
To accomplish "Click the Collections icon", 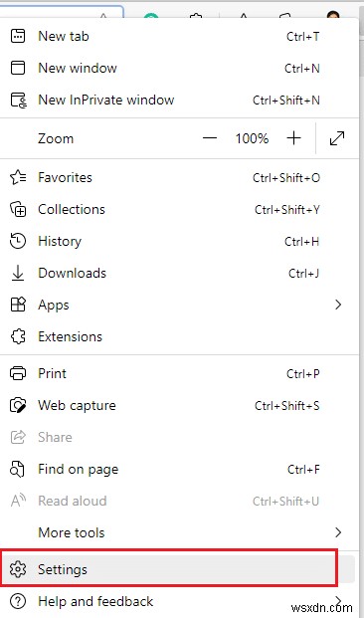I will [18, 209].
